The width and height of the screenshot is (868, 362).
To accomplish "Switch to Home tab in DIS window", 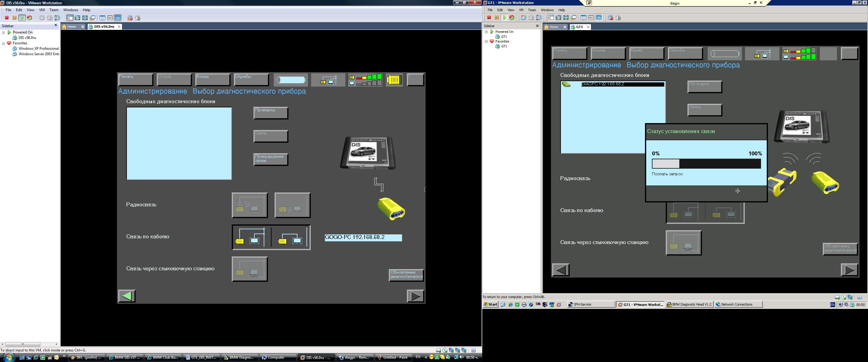I will (73, 27).
